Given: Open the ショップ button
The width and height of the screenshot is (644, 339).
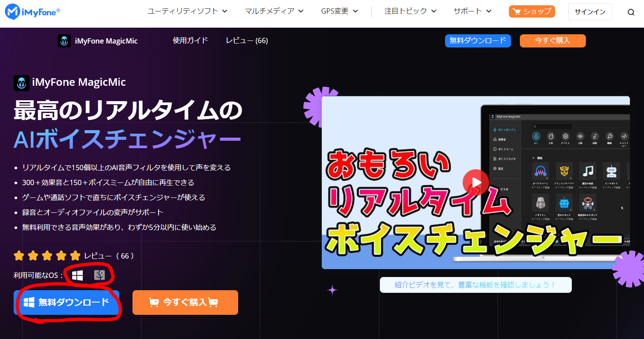Looking at the screenshot, I should point(532,11).
